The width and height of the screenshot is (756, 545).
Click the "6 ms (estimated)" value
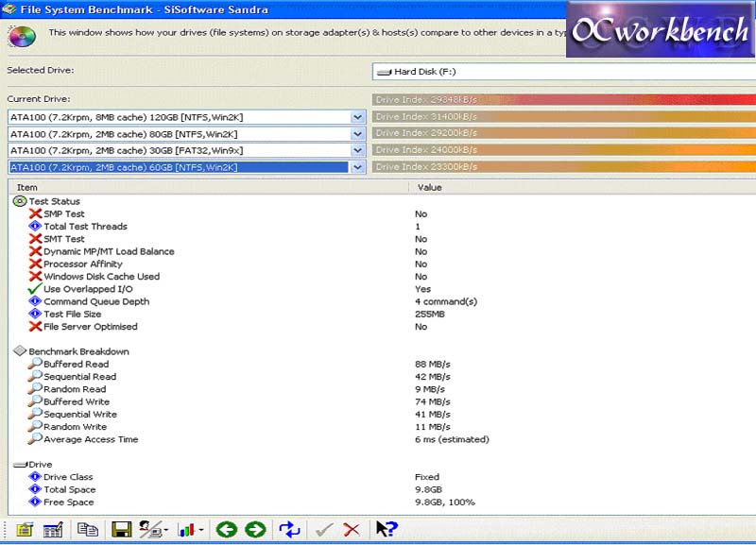[453, 439]
